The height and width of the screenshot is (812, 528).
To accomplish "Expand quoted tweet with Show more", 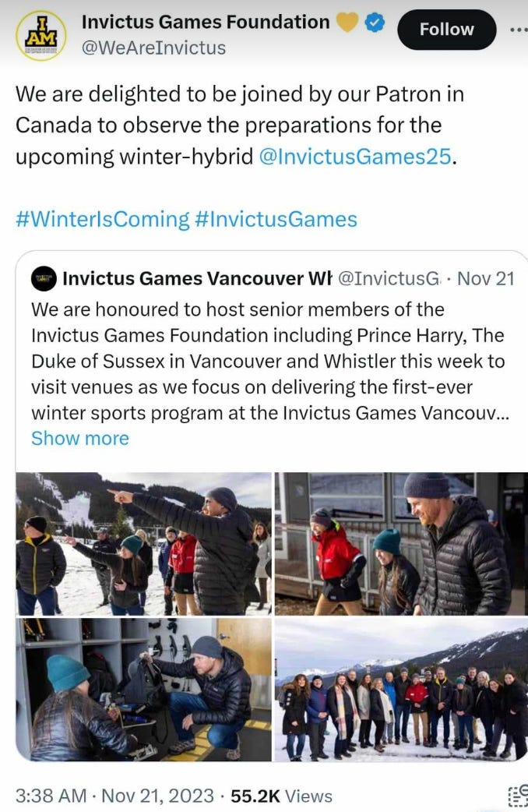I will point(80,439).
